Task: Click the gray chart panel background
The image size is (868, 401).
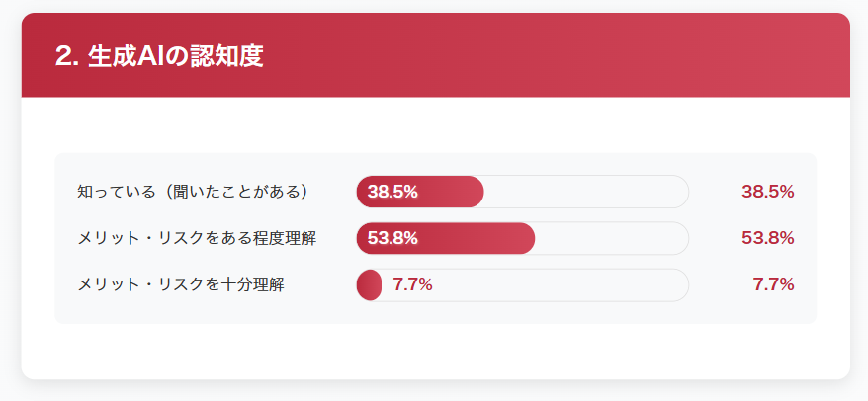Action: (436, 164)
